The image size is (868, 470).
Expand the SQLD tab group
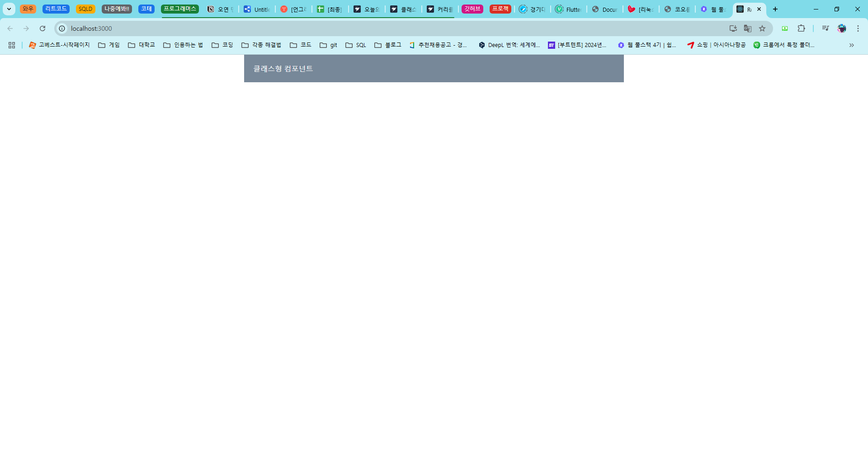[x=85, y=9]
